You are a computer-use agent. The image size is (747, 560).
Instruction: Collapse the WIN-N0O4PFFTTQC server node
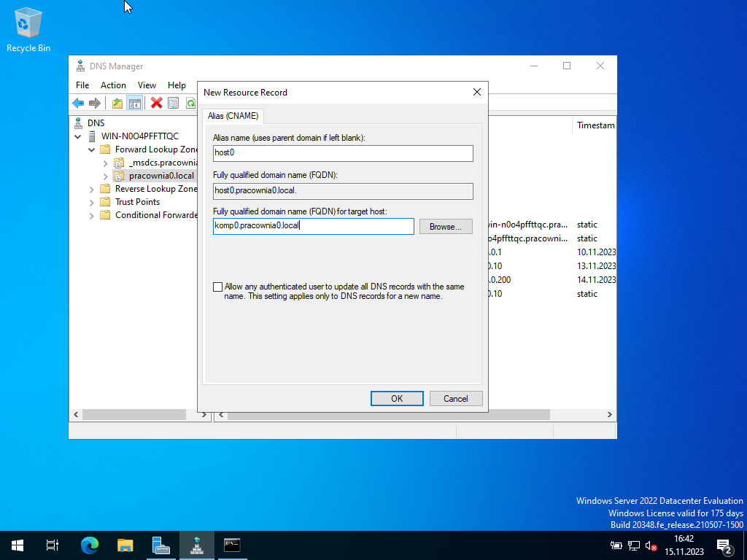[77, 136]
